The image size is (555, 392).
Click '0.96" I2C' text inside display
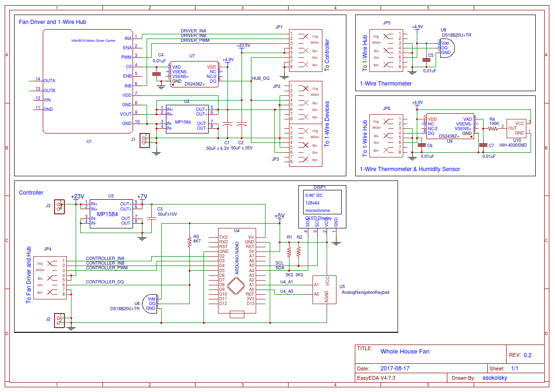[x=314, y=196]
